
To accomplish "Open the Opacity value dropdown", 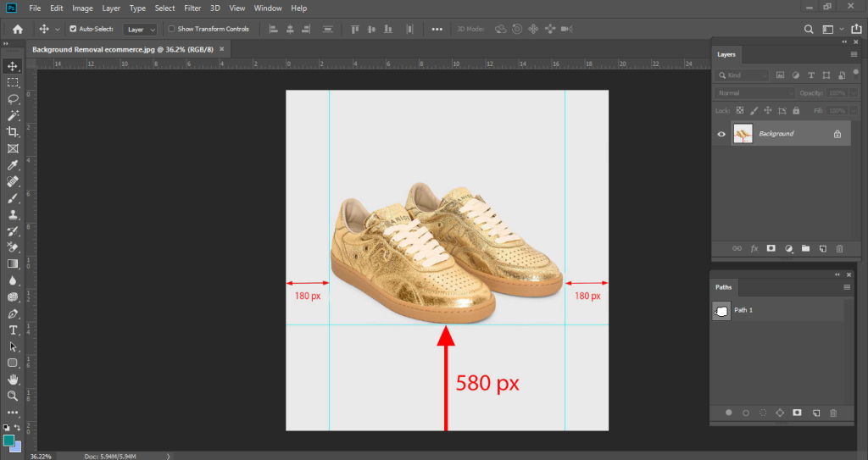I will [x=854, y=93].
